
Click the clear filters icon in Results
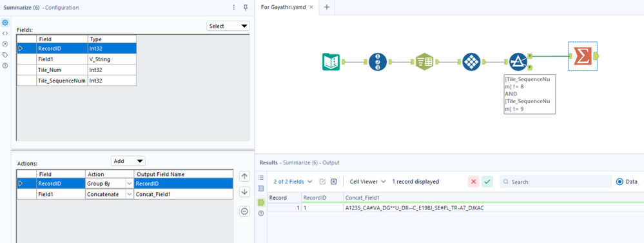334,181
